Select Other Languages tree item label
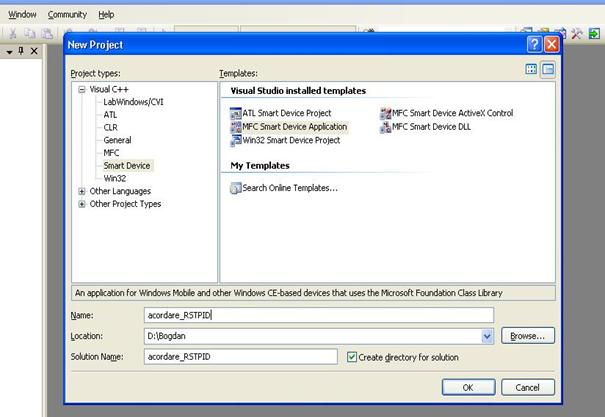Viewport: 605px width, 417px height. pos(120,191)
